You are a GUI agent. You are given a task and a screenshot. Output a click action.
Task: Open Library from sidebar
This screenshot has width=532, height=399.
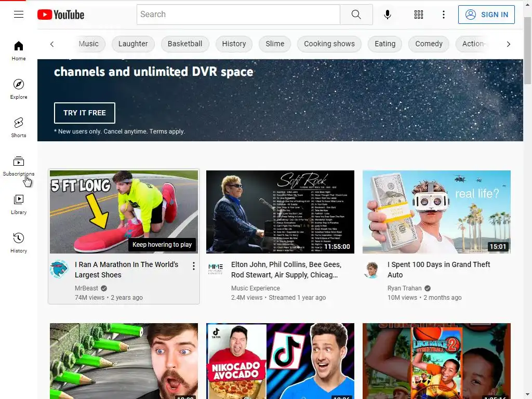click(x=19, y=205)
